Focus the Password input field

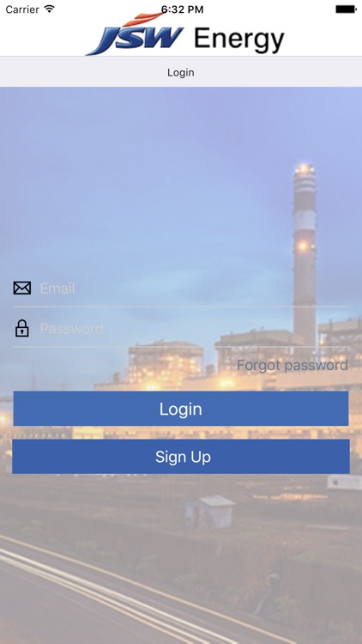point(194,329)
